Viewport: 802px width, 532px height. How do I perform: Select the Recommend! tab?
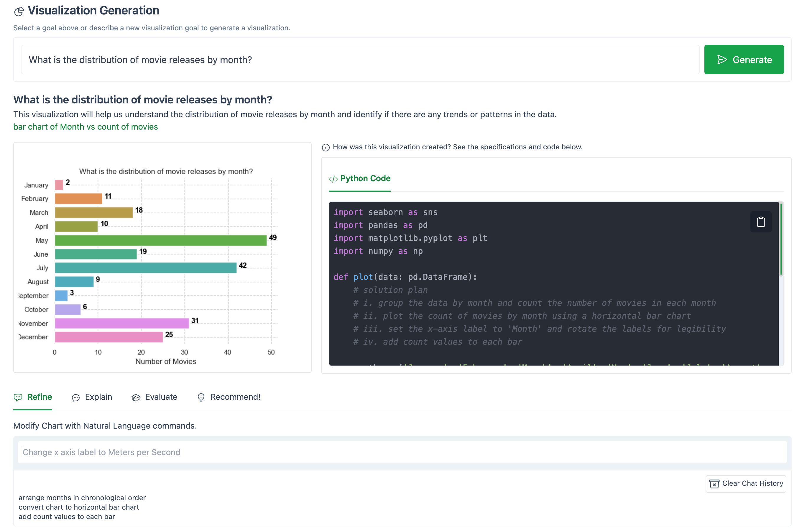point(235,397)
